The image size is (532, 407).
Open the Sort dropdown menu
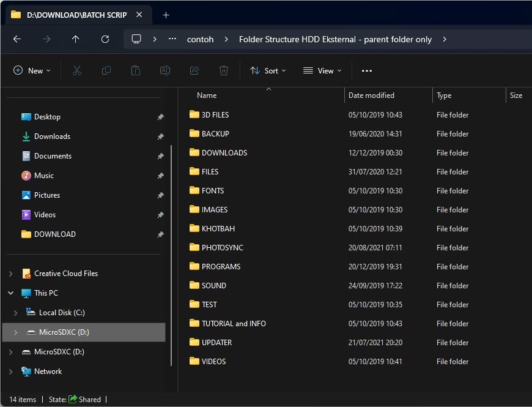(268, 70)
